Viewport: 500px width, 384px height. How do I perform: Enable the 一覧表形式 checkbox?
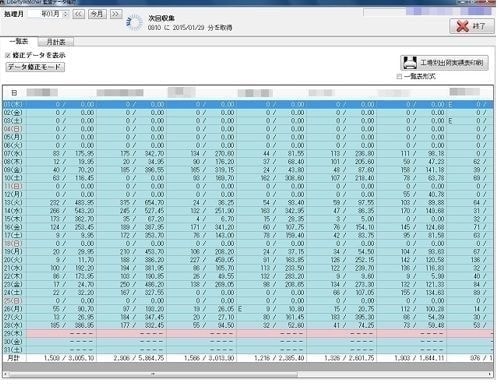(399, 76)
